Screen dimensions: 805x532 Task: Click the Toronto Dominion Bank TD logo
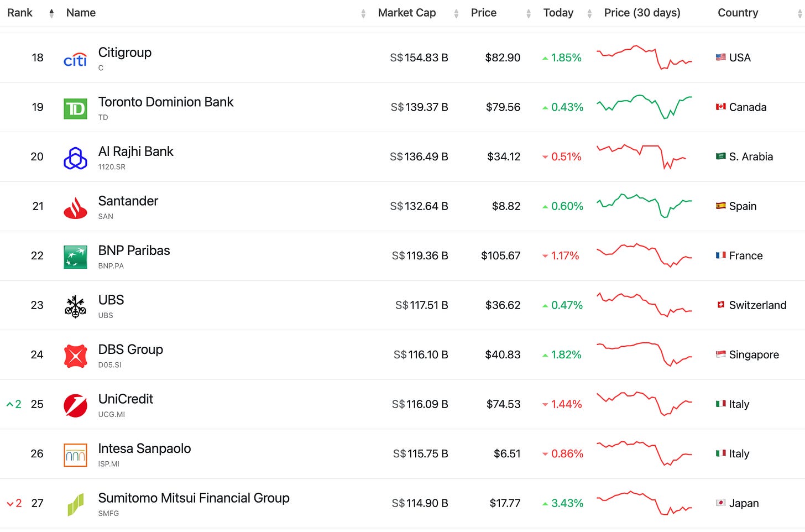point(75,109)
